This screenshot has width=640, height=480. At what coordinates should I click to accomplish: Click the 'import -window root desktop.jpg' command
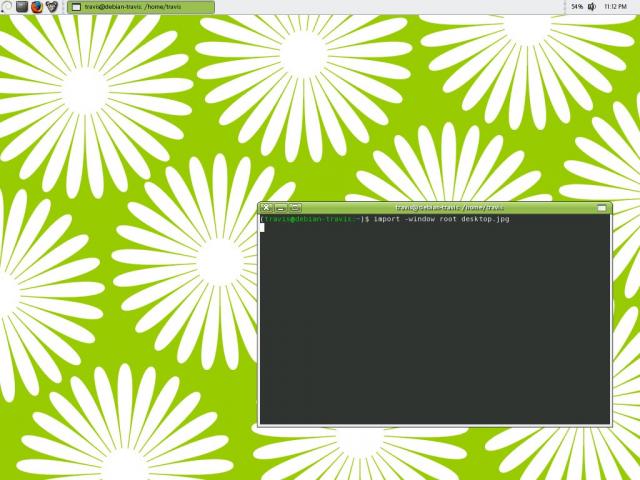coord(441,219)
